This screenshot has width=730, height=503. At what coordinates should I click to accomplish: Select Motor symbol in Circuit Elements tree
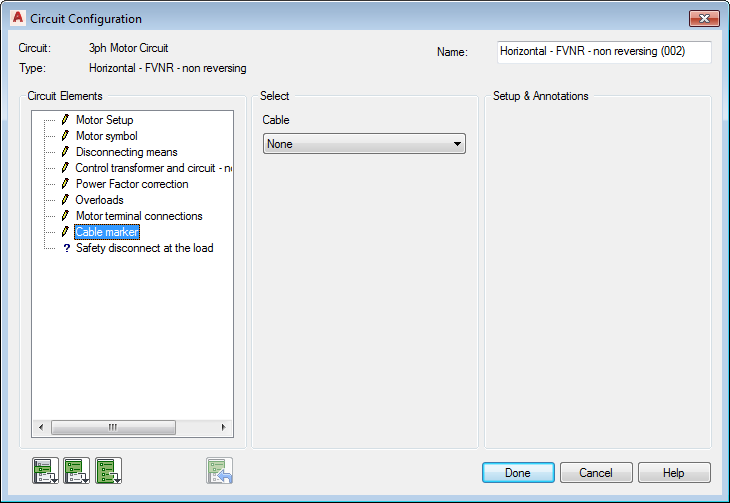click(107, 136)
